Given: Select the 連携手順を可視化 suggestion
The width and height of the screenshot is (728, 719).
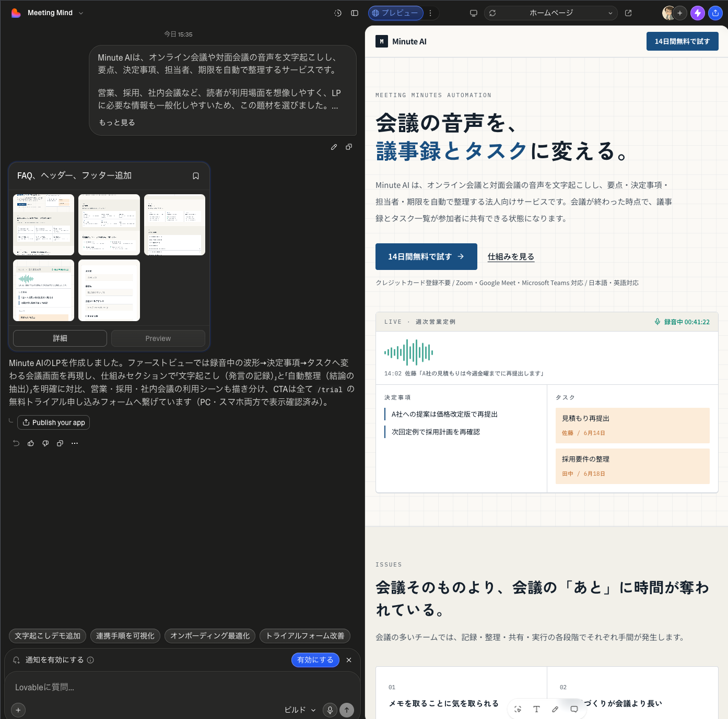Looking at the screenshot, I should [125, 636].
